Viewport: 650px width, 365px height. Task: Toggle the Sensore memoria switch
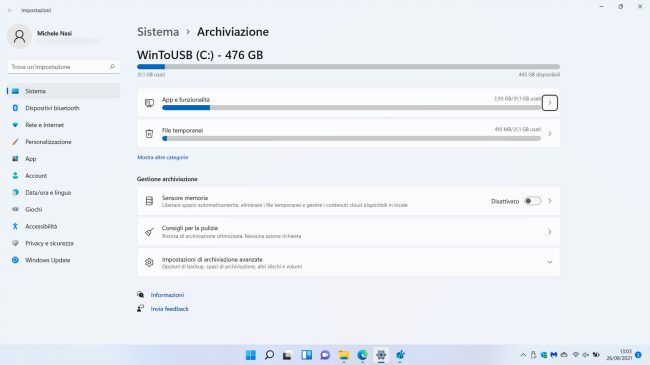pos(533,201)
